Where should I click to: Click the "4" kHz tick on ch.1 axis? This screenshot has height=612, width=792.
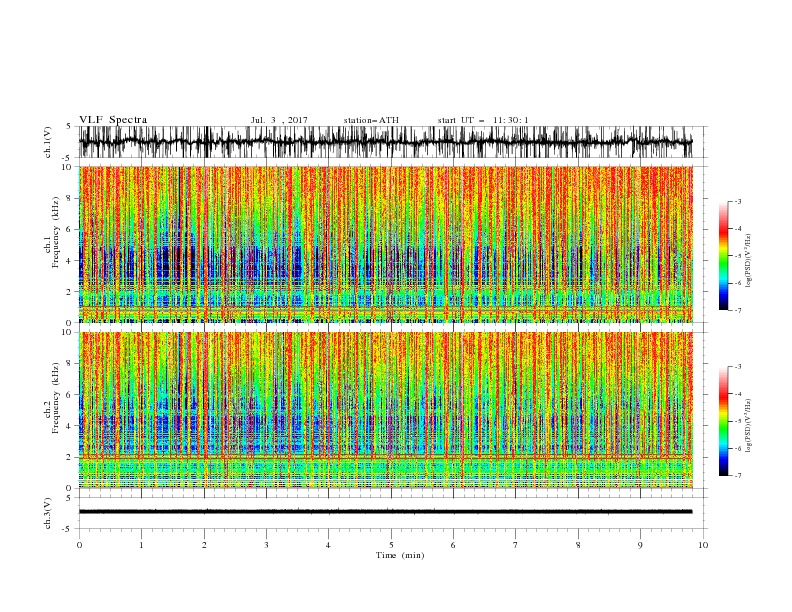pyautogui.click(x=69, y=261)
